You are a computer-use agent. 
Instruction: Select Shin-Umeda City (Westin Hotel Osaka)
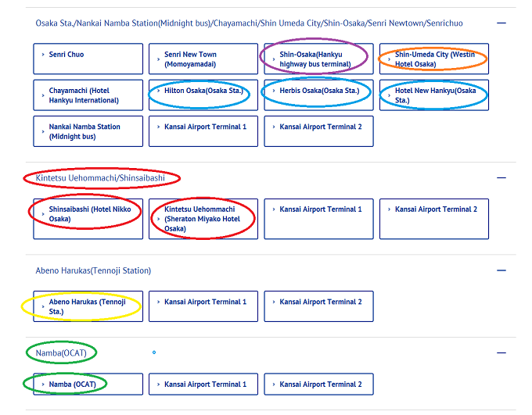434,59
